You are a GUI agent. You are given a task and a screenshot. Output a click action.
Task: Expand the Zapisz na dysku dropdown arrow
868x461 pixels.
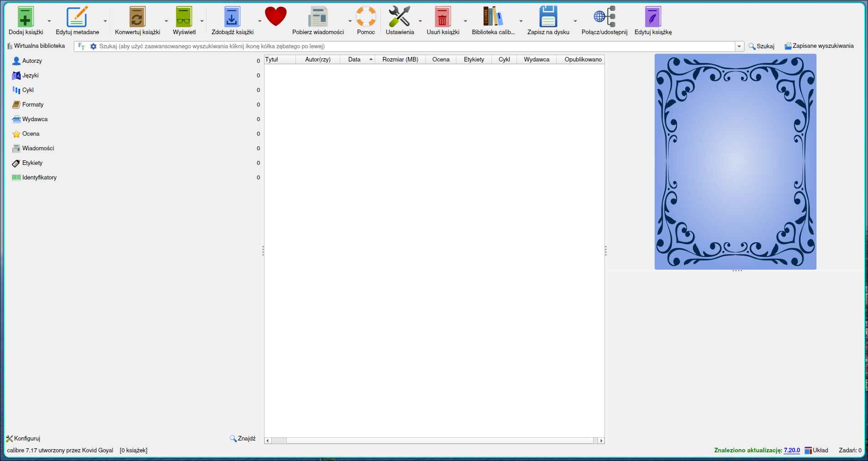pos(575,21)
